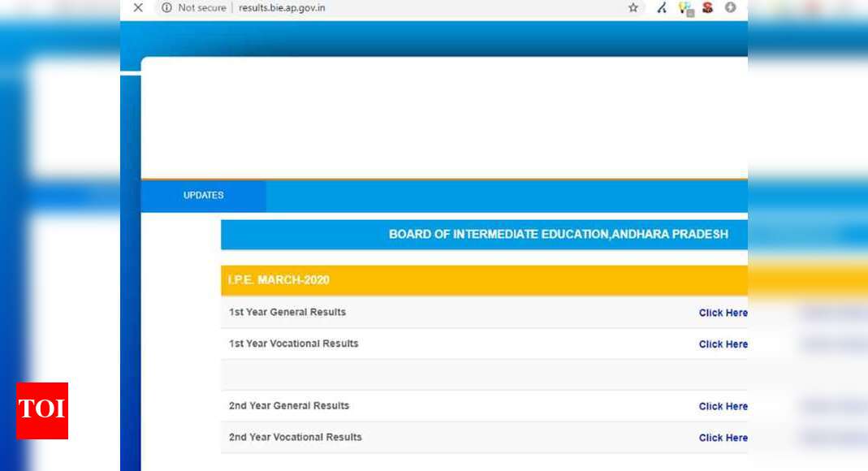The image size is (868, 471).
Task: Open 1st Year Vocational Results via Click Here
Action: pyautogui.click(x=723, y=344)
